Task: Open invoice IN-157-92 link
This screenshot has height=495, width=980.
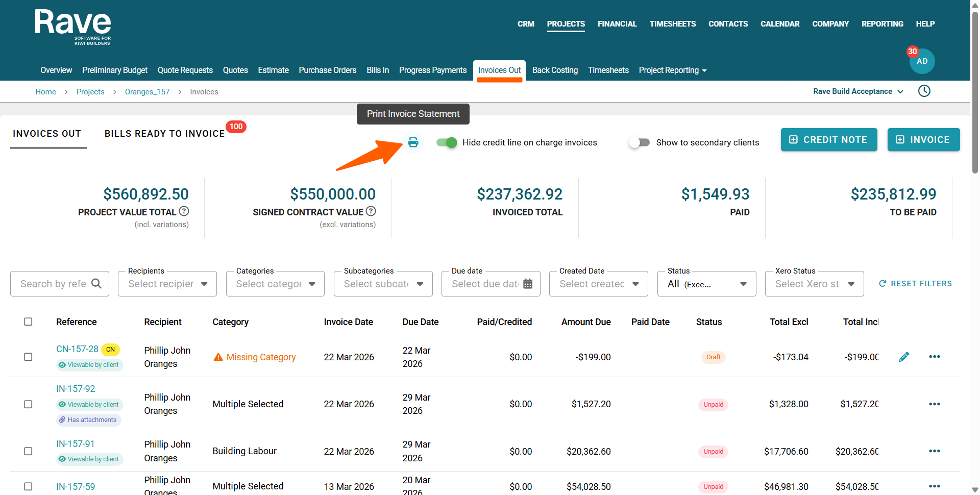Action: pyautogui.click(x=76, y=389)
